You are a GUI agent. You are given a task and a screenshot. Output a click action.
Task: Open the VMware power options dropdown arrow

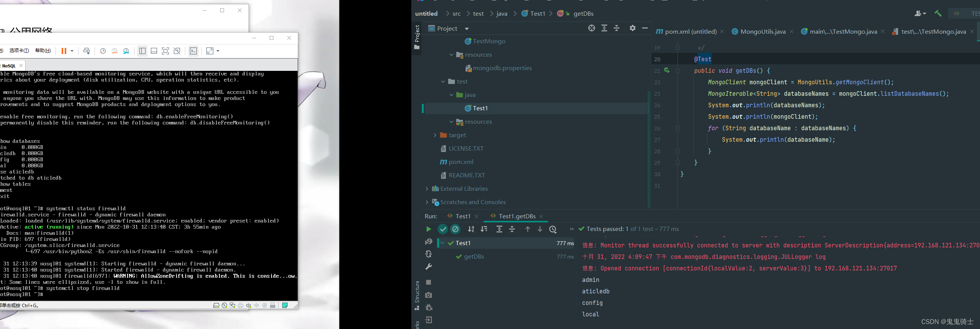click(72, 51)
